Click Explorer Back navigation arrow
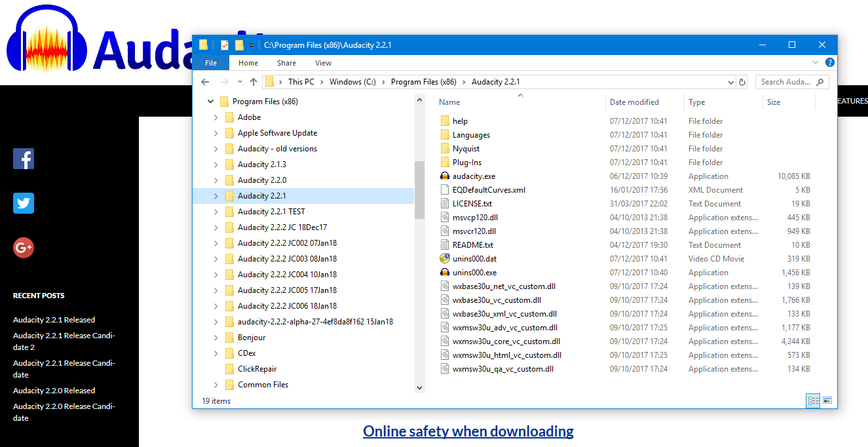The image size is (868, 447). click(205, 82)
